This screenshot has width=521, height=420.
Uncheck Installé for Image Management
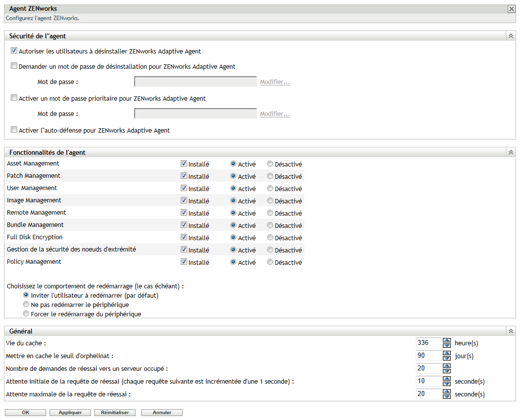coord(184,200)
